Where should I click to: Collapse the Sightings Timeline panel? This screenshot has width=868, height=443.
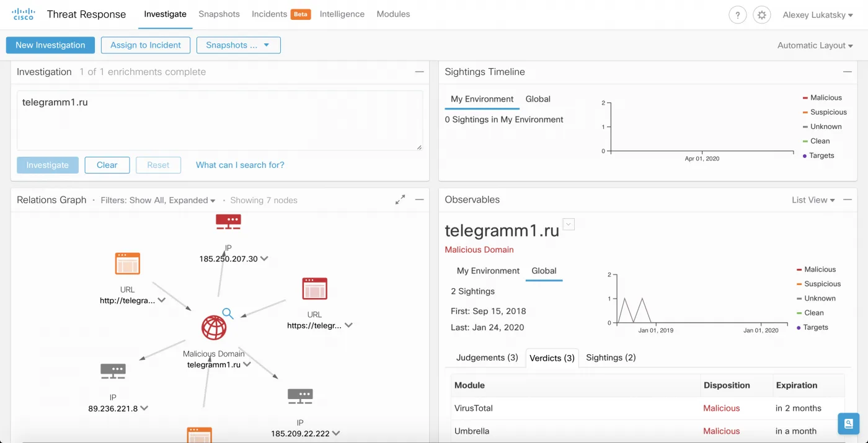[848, 72]
